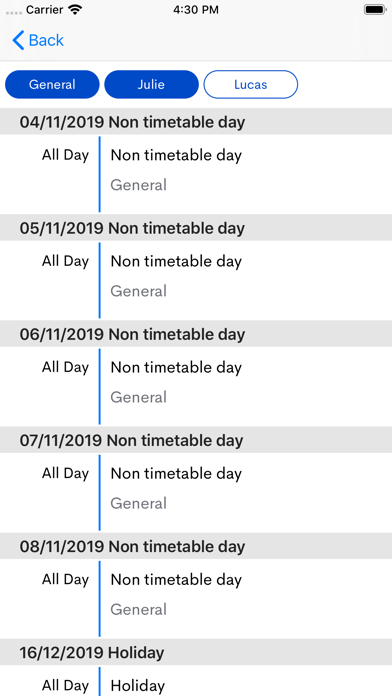Image resolution: width=392 pixels, height=696 pixels.
Task: Open the 05/11/2019 Non timetable day event
Action: (196, 280)
